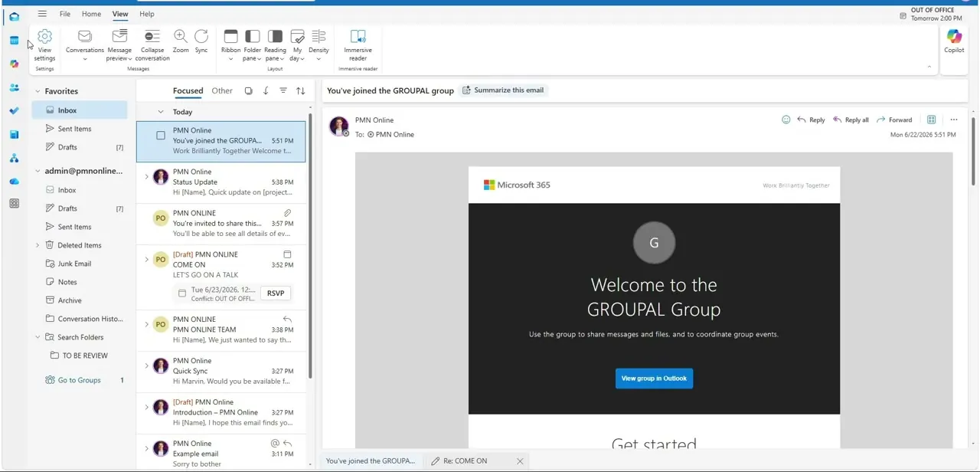980x472 pixels.
Task: Open OneDrive cloud app in rail
Action: [14, 182]
